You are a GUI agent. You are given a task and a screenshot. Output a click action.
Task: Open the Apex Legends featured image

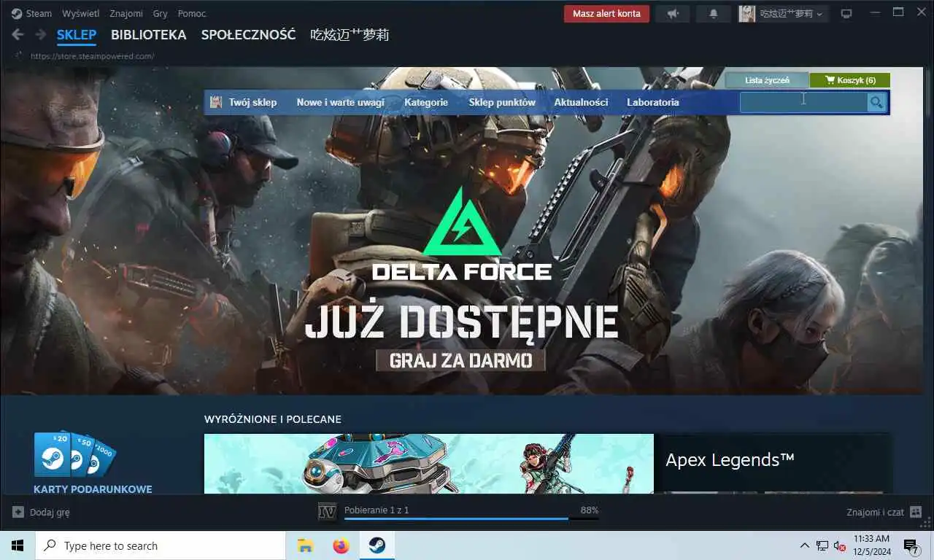click(429, 464)
